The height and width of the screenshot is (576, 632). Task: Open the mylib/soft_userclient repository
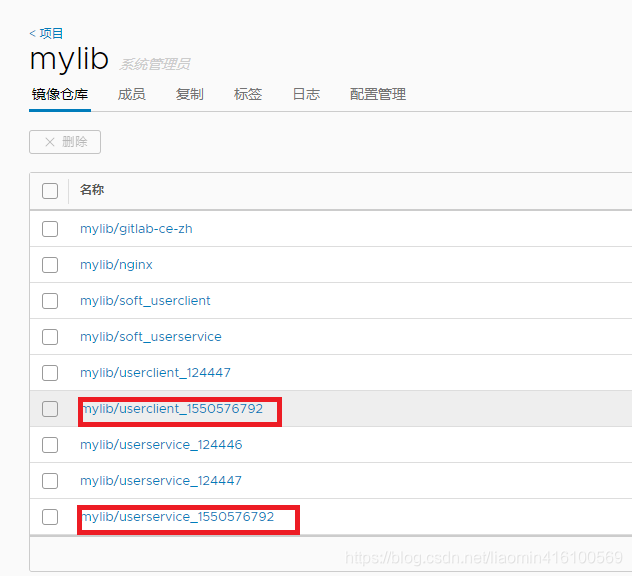(x=145, y=301)
